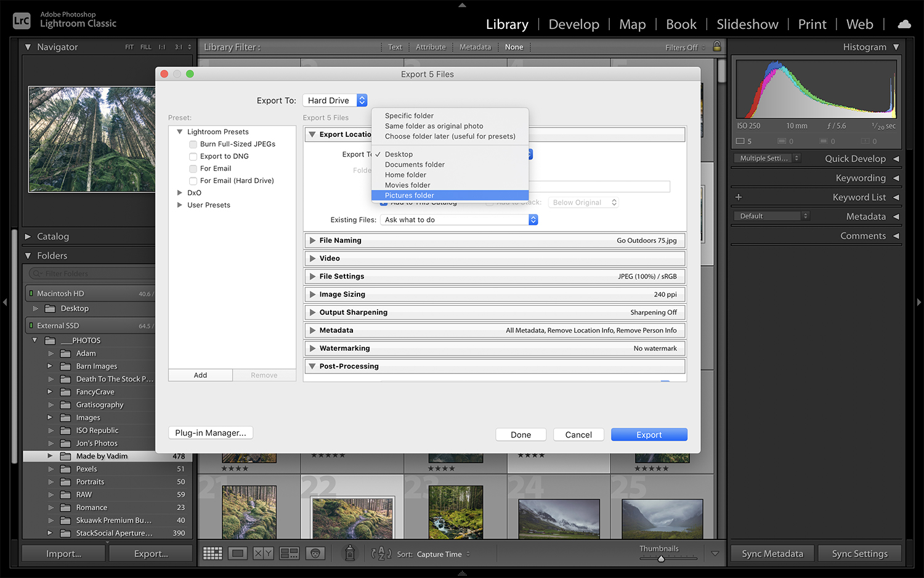Image resolution: width=924 pixels, height=578 pixels.
Task: Click the Filter Folders search field
Action: pos(92,274)
